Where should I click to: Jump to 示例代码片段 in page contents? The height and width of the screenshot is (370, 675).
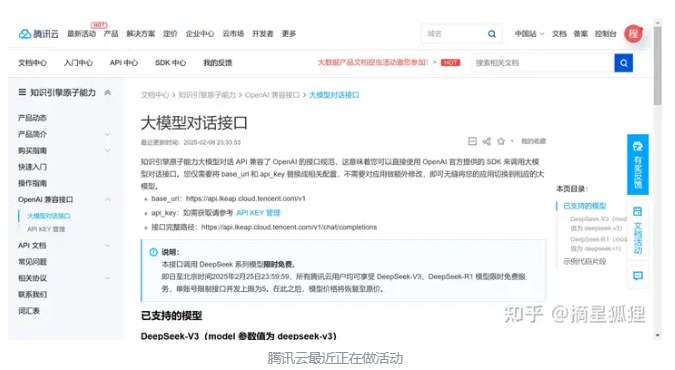tap(585, 261)
